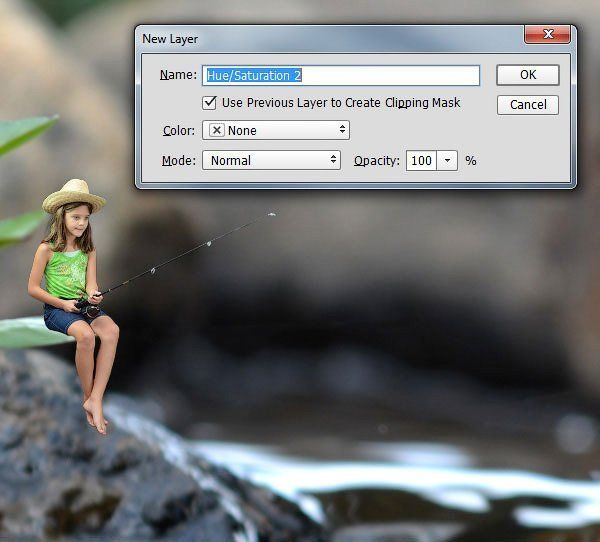Open the Opacity slider dropdown arrow
600x542 pixels.
[447, 160]
